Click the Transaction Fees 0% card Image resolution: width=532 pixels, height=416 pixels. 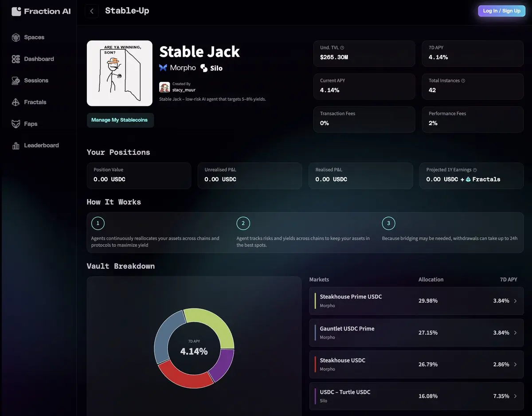(364, 119)
